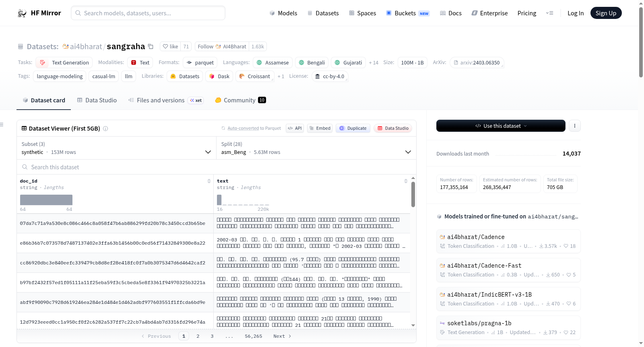This screenshot has height=347, width=644.
Task: Click the arxiv:2403.06350 paper tag
Action: tap(477, 62)
